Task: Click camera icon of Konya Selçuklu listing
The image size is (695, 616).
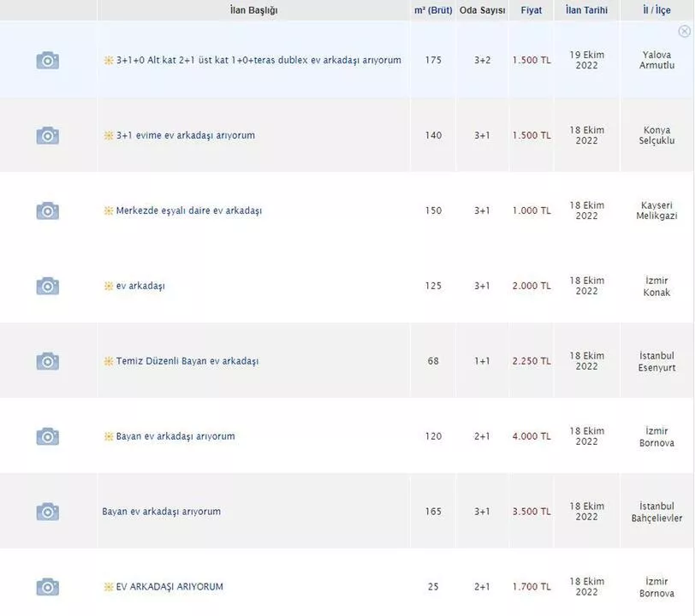Action: pyautogui.click(x=48, y=135)
